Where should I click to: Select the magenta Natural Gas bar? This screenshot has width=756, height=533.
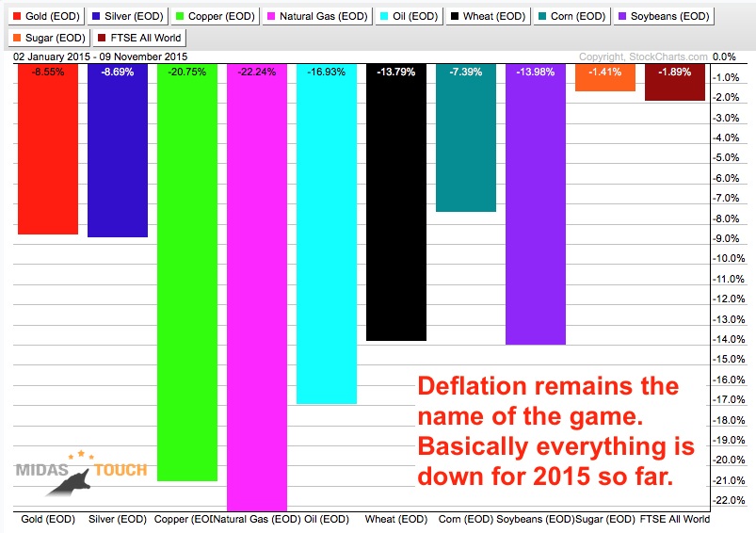tap(257, 287)
